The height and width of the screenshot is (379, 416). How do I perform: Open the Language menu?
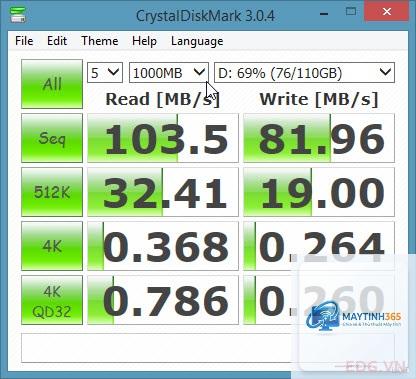point(197,41)
